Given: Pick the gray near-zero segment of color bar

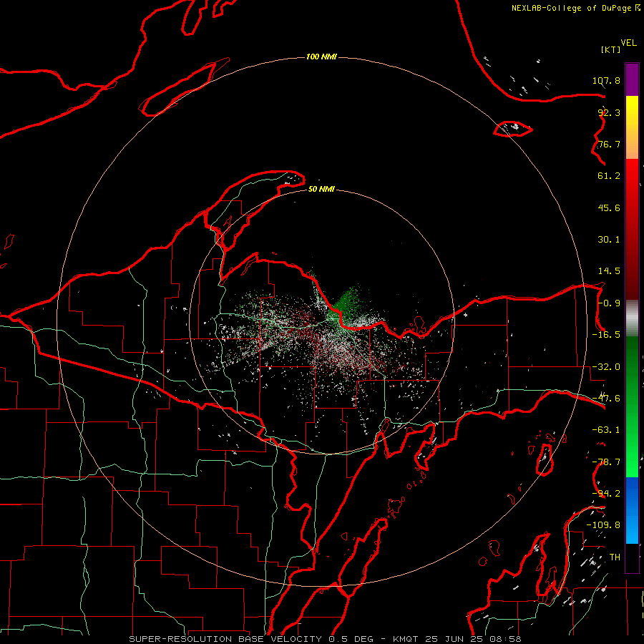Looking at the screenshot, I should pos(632,318).
